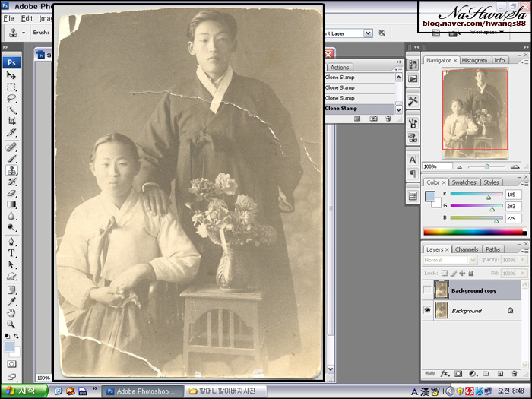Expand the layer Opacity slider arrow

(524, 261)
